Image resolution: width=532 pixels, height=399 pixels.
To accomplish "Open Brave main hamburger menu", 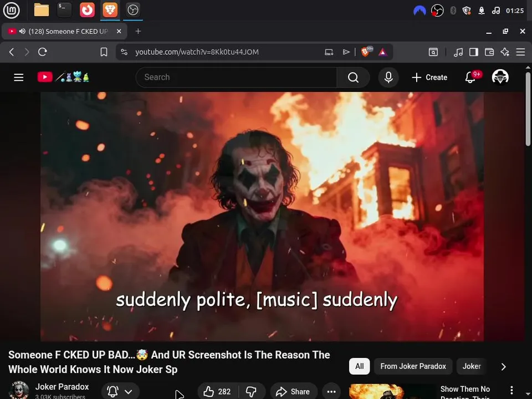I will (520, 52).
